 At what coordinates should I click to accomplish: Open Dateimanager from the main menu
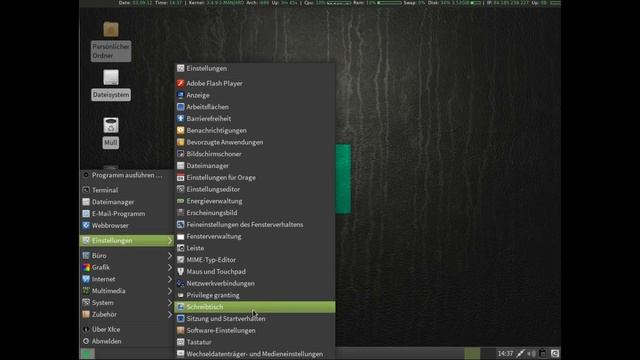127,202
